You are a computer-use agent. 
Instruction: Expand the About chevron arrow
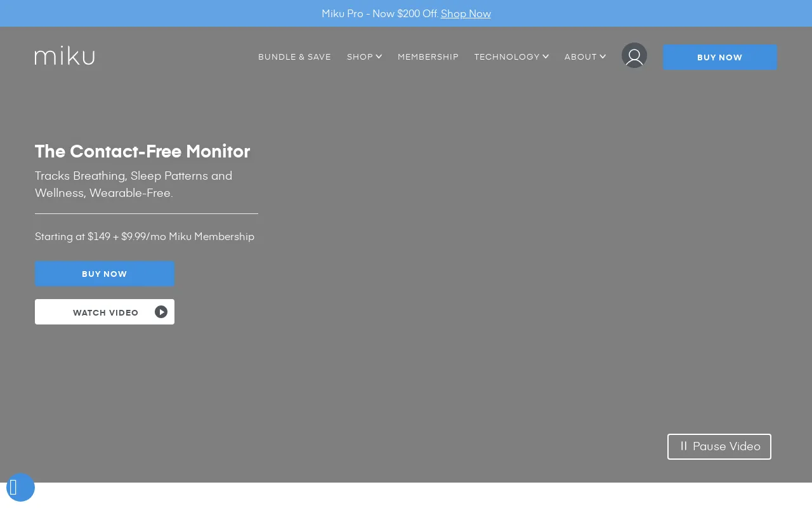coord(603,57)
